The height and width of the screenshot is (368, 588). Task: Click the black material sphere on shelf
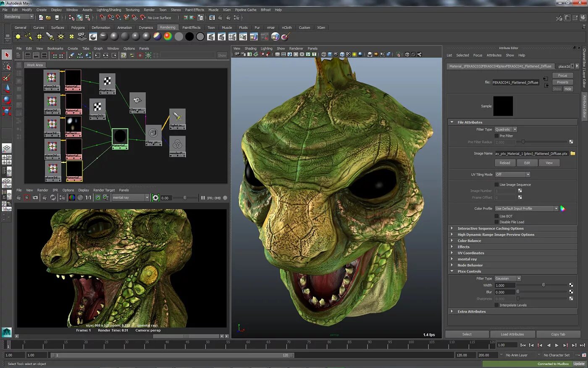189,37
